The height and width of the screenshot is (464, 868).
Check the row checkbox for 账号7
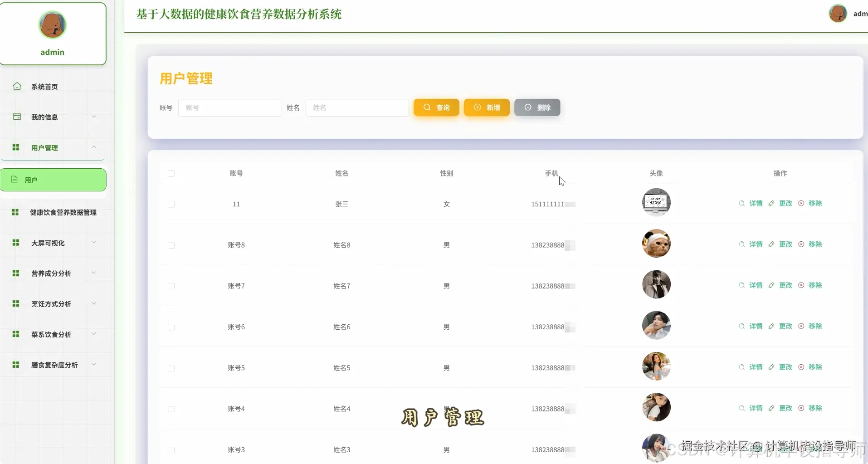[171, 286]
